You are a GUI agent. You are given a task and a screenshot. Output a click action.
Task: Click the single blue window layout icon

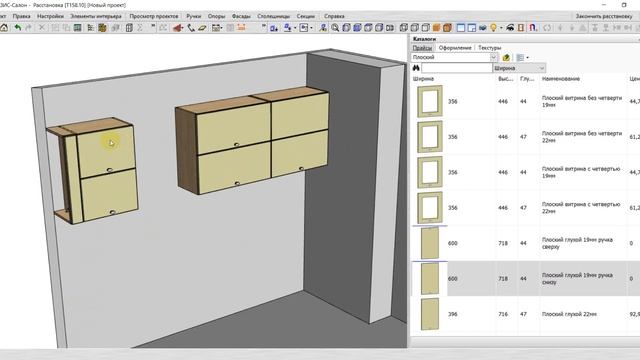pos(461,28)
